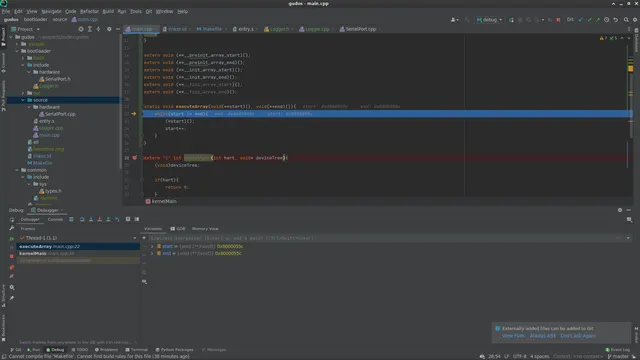Open debug run configuration dropdown

(x=489, y=20)
